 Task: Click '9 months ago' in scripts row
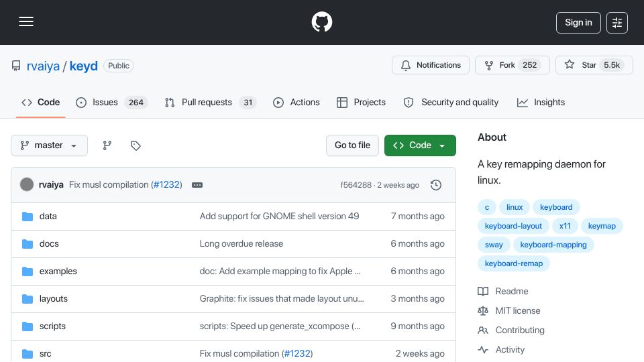point(418,326)
